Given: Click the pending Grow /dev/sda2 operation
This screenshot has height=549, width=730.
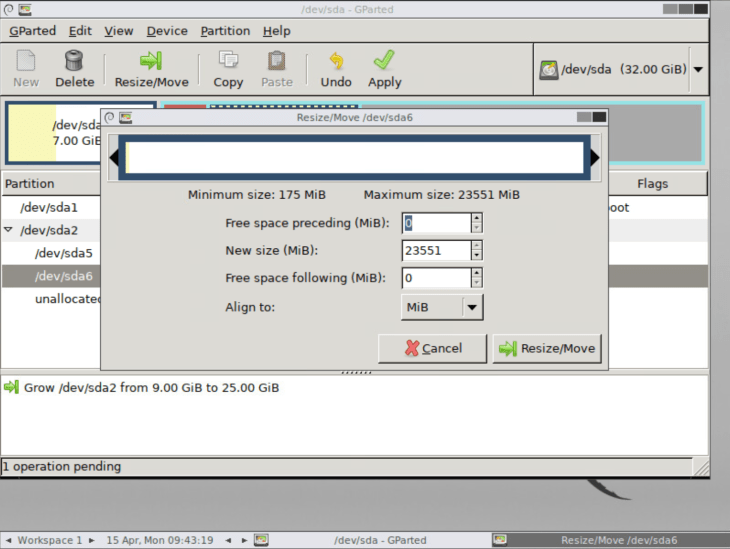Looking at the screenshot, I should pos(151,387).
